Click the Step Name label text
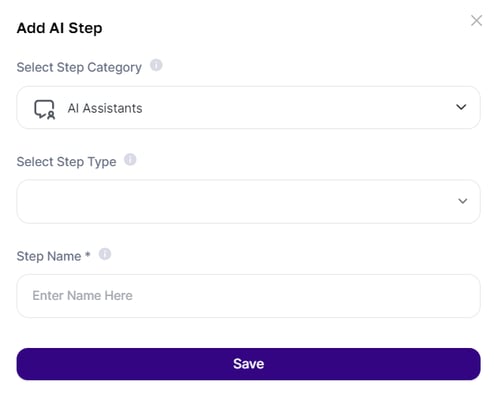The height and width of the screenshot is (396, 494). (x=49, y=256)
